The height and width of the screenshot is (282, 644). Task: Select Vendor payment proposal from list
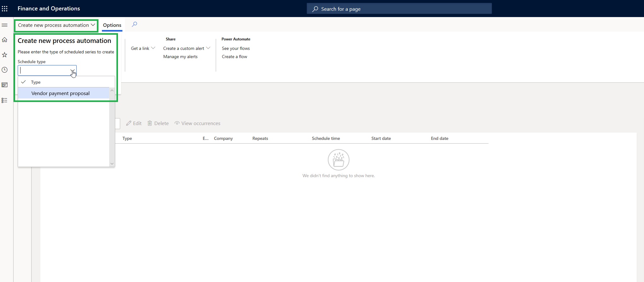61,93
